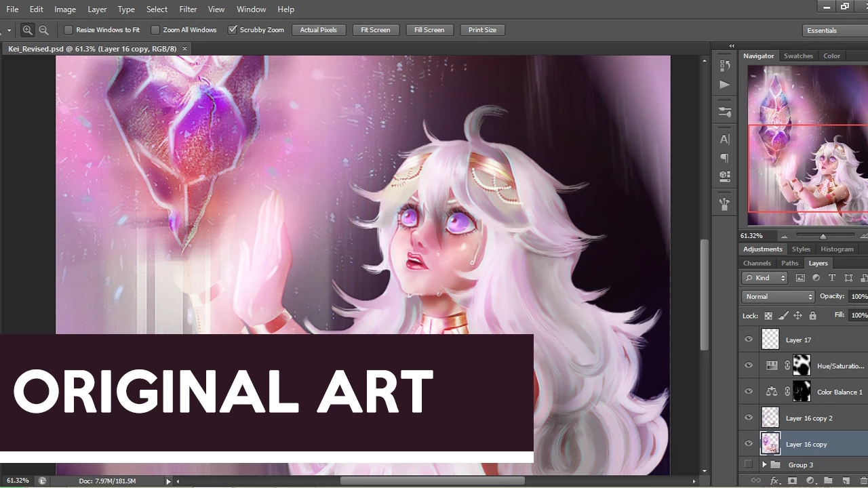
Task: Lock position move icon
Action: point(797,316)
